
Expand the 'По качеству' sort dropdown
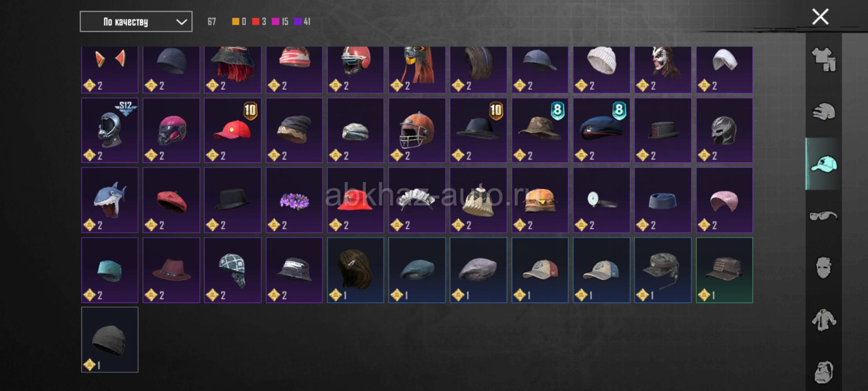point(136,22)
